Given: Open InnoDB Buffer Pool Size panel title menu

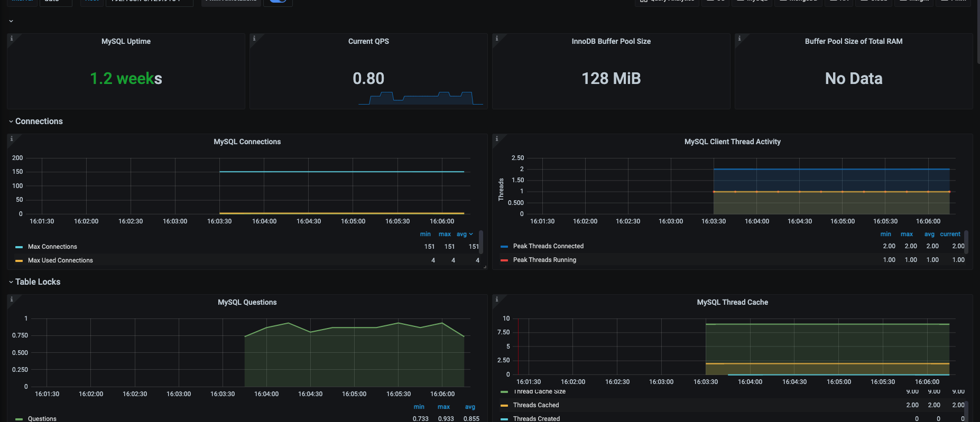Looking at the screenshot, I should coord(611,41).
